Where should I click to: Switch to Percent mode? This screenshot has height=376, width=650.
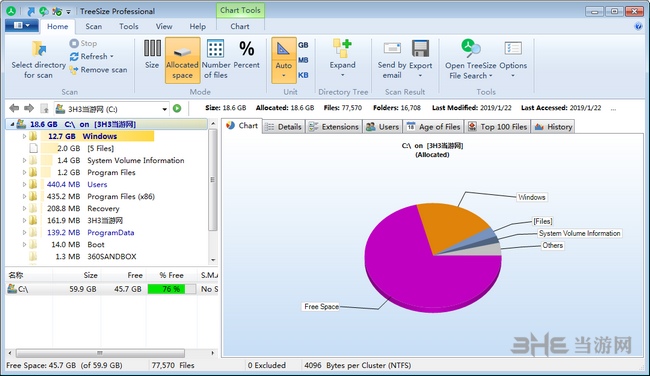click(x=247, y=54)
